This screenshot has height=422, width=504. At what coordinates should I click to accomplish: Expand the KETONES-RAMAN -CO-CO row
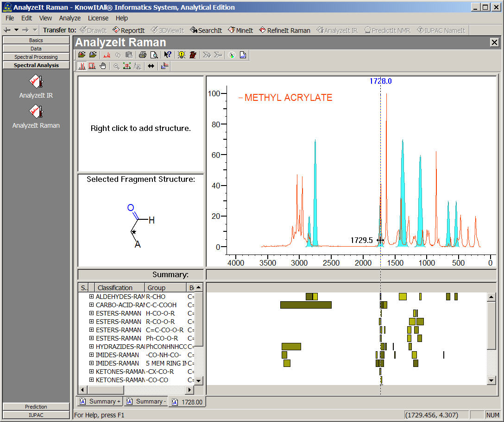coord(91,380)
